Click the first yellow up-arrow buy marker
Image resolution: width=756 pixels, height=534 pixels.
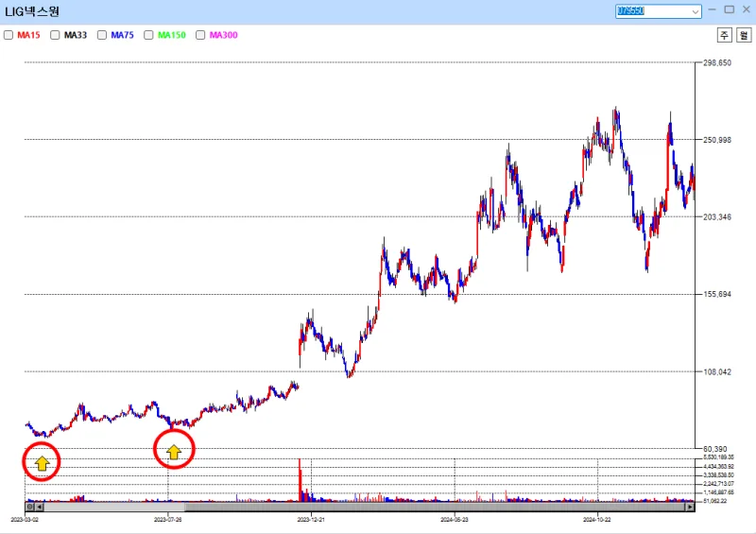(42, 463)
